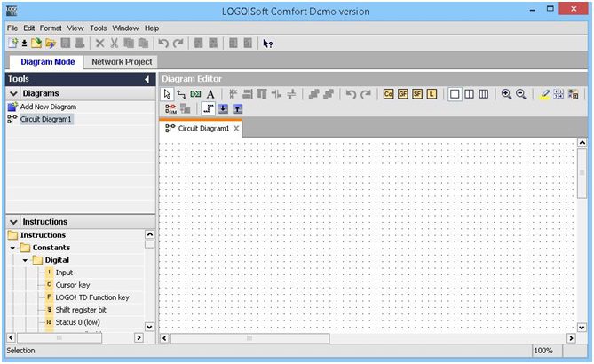Image resolution: width=594 pixels, height=364 pixels.
Task: Open the new-file dropdown arrow
Action: [x=24, y=44]
